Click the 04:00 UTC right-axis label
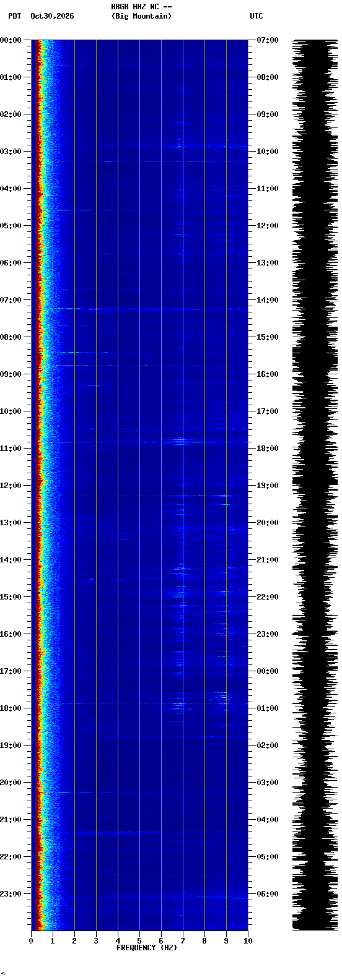 (x=267, y=820)
